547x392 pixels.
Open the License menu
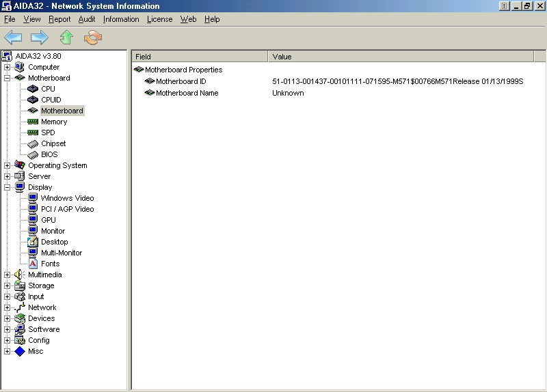[159, 19]
